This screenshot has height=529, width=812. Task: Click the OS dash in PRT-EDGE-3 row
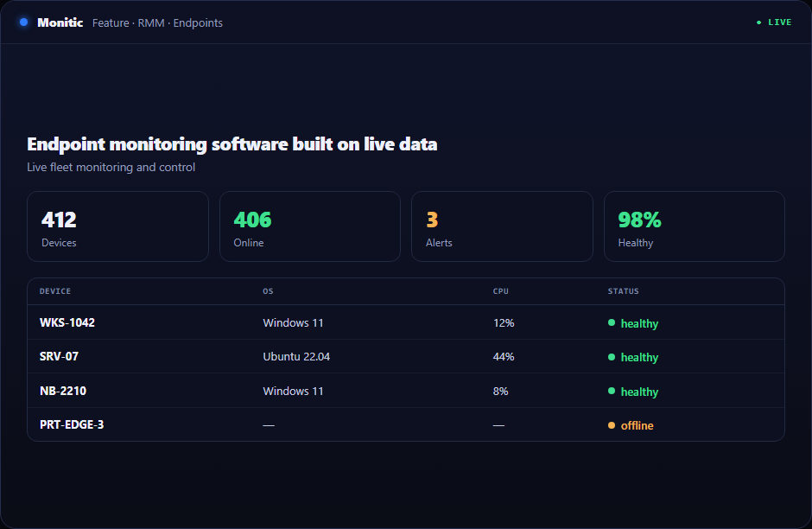click(269, 425)
